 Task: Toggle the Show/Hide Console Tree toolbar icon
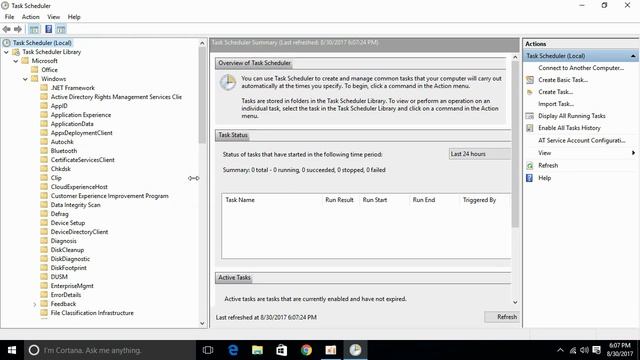pos(34,29)
